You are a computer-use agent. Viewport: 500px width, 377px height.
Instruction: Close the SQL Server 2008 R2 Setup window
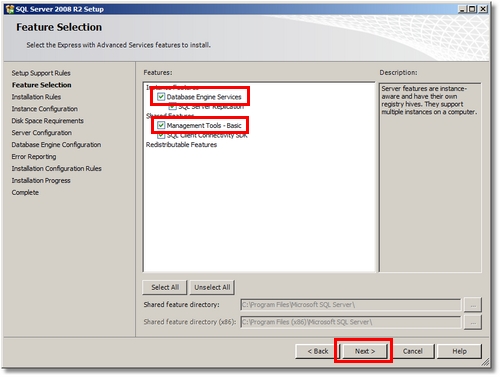point(483,9)
